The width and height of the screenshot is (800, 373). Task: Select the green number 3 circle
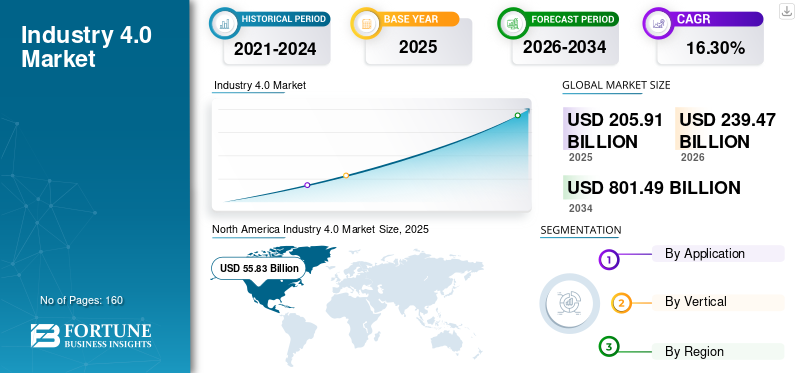[608, 347]
